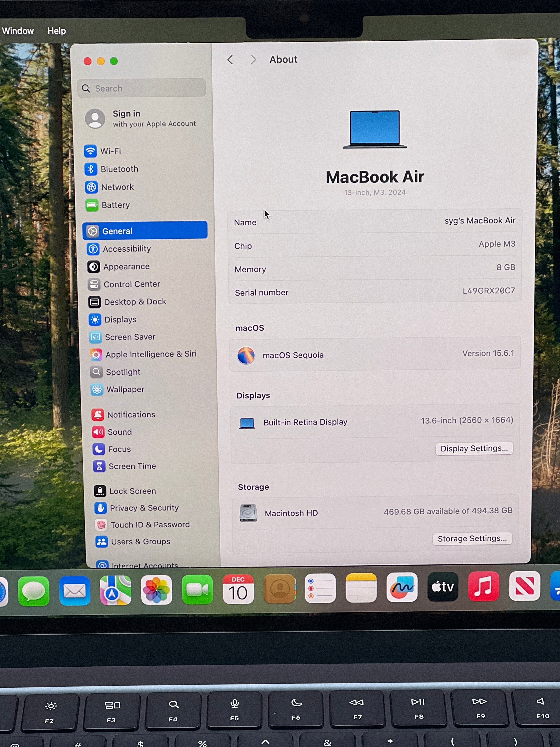Screen dimensions: 560x747
Task: Open Wallpaper settings
Action: coord(117,389)
